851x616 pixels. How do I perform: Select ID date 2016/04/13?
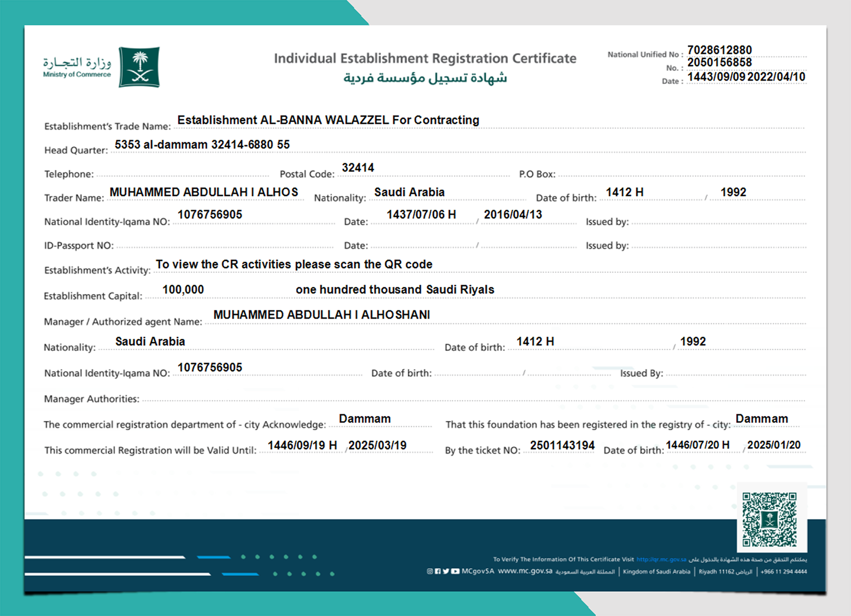click(513, 215)
